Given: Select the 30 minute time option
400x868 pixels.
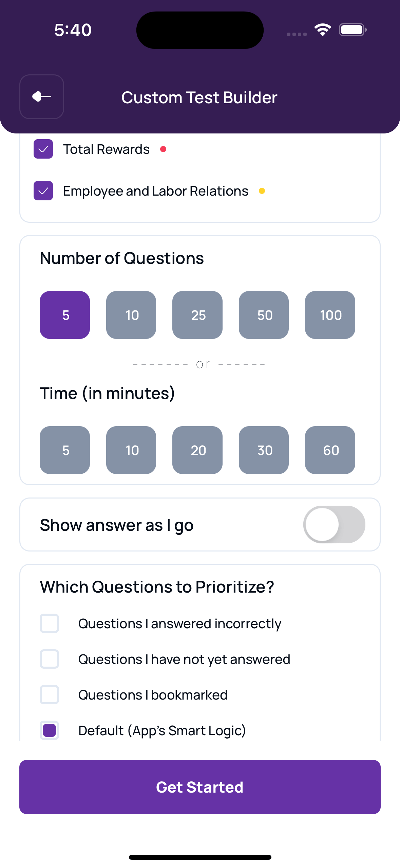Looking at the screenshot, I should 264,450.
